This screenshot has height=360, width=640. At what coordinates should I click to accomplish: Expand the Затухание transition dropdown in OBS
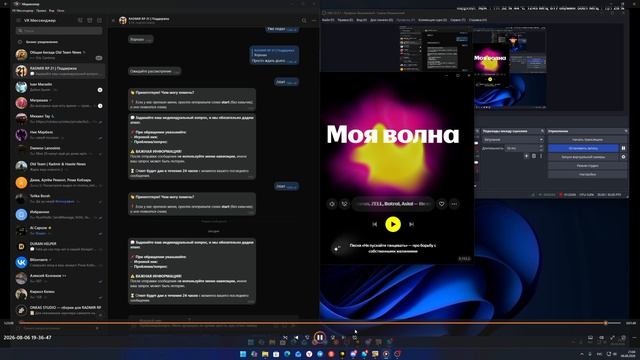point(513,140)
